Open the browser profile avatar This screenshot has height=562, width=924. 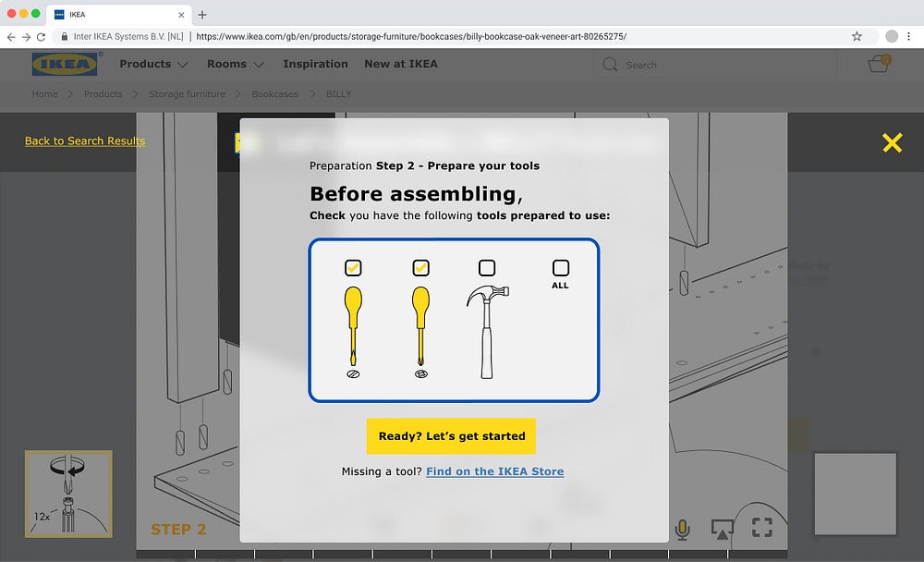892,37
